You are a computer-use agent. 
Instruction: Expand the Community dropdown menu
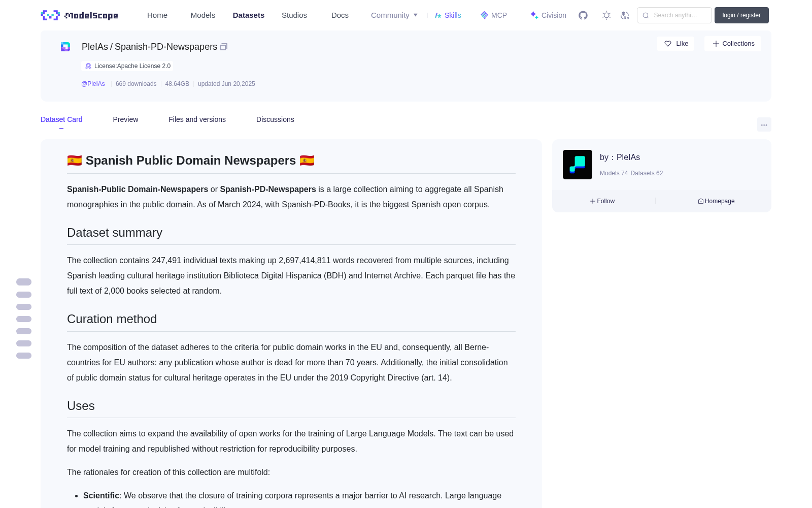point(394,15)
